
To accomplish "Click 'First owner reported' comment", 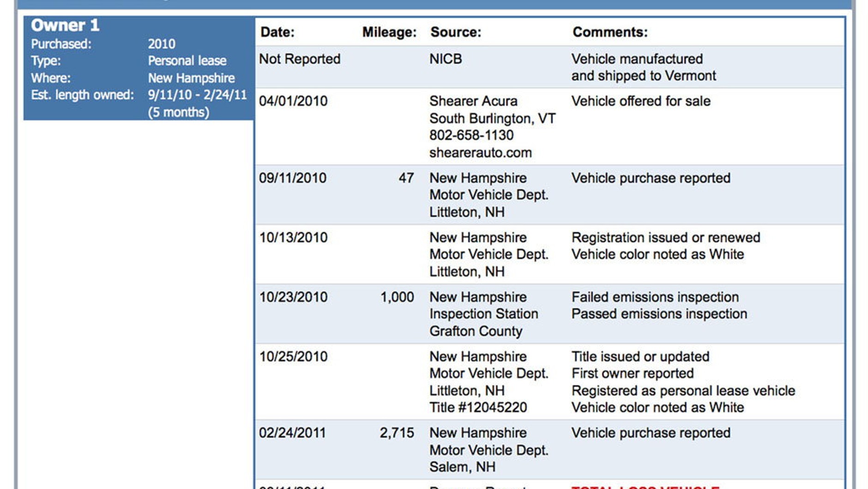I will (x=633, y=373).
